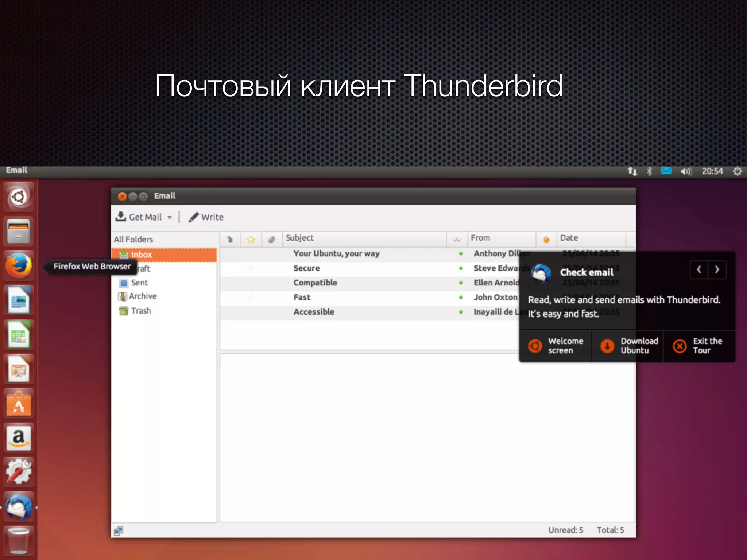The image size is (747, 560).
Task: Open the 'Your Ubuntu, your way' message
Action: pyautogui.click(x=336, y=254)
